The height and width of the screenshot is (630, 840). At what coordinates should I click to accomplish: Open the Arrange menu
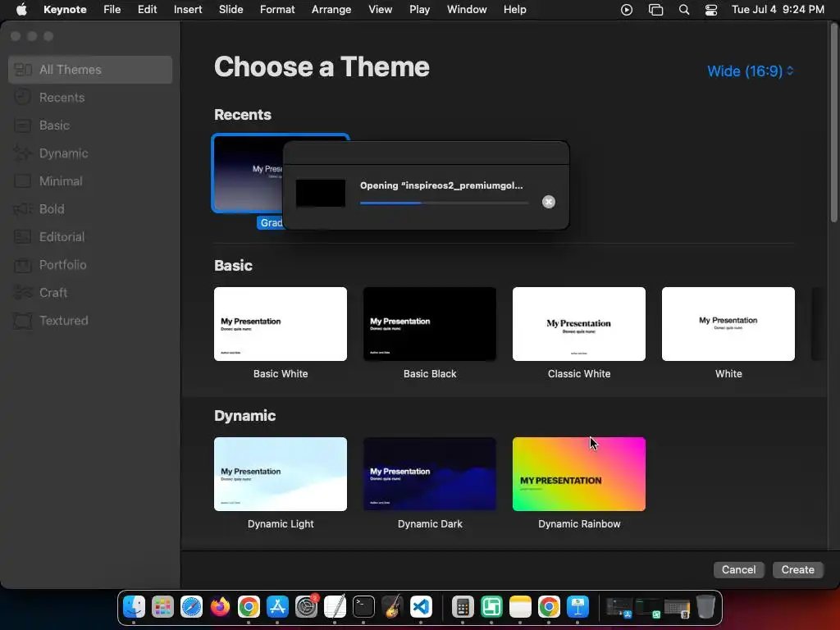pos(331,10)
